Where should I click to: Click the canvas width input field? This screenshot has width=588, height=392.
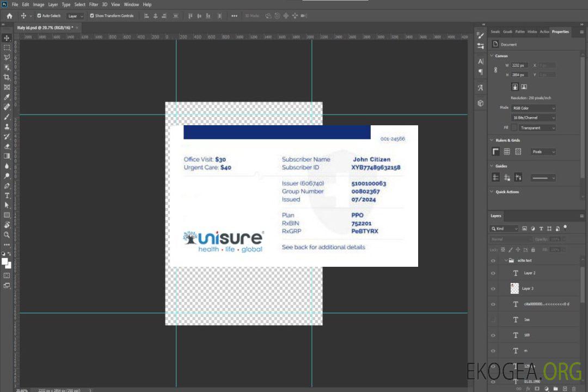520,65
